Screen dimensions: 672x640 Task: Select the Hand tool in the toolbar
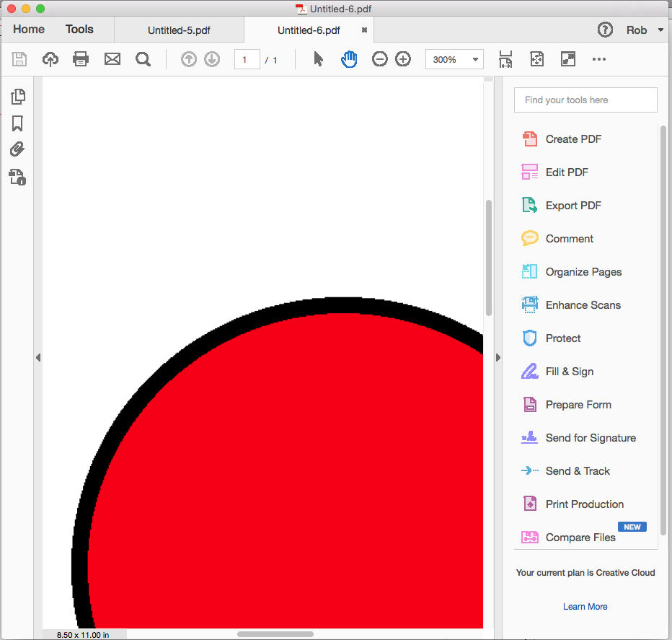(349, 58)
